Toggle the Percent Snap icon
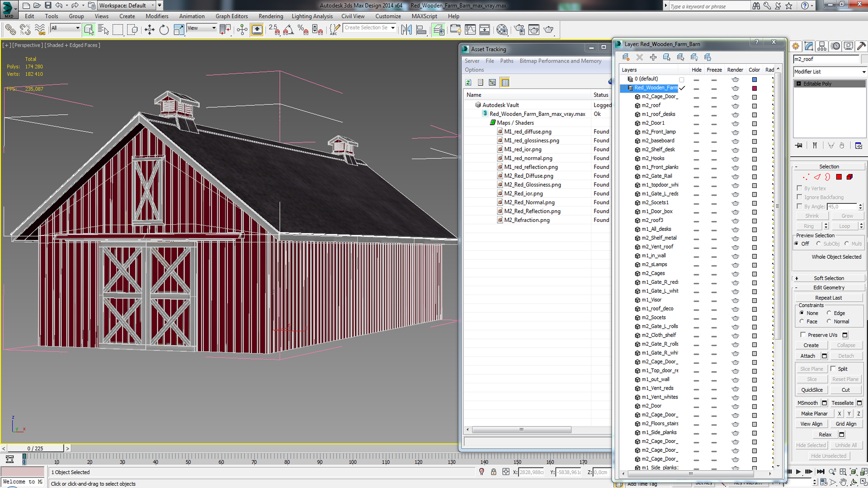 (303, 30)
